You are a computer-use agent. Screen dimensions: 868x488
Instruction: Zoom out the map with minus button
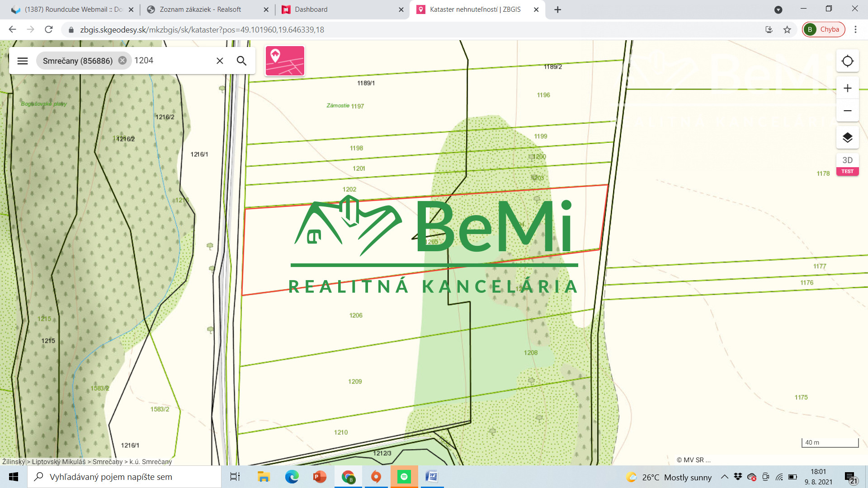tap(848, 111)
